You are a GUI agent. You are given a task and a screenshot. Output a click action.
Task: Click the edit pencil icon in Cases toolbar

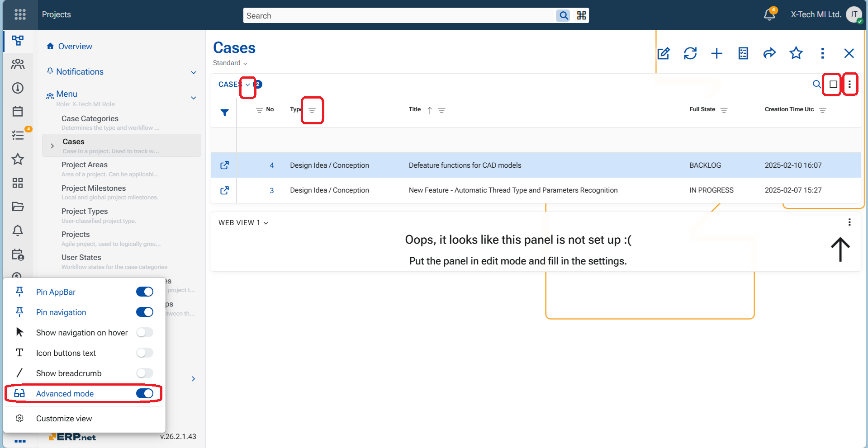(x=663, y=53)
